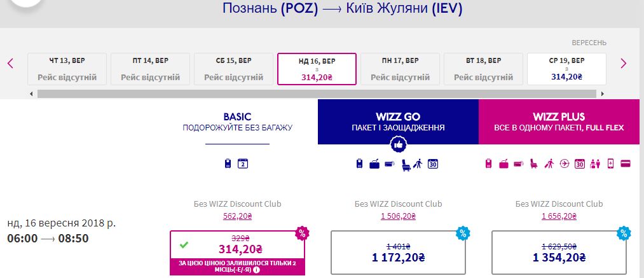
Task: Select the WIZZ GO fare priced 1 172,20₴
Action: coord(398,253)
